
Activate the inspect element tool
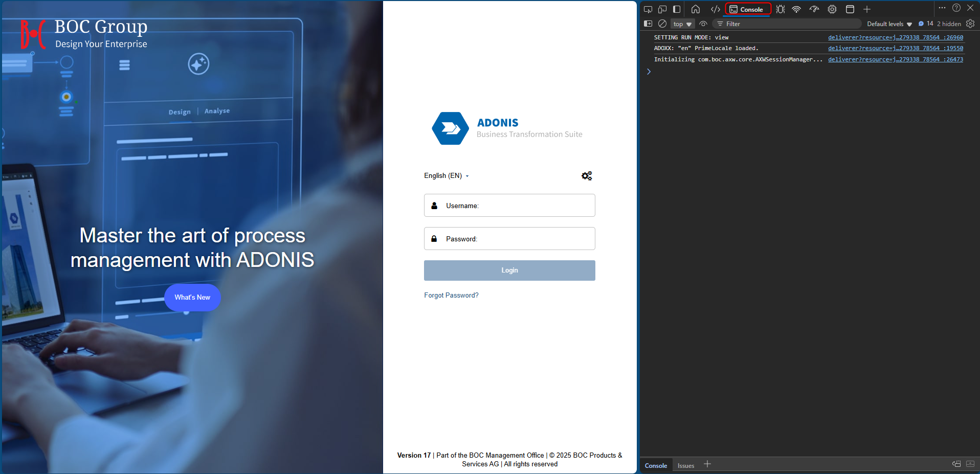point(648,9)
